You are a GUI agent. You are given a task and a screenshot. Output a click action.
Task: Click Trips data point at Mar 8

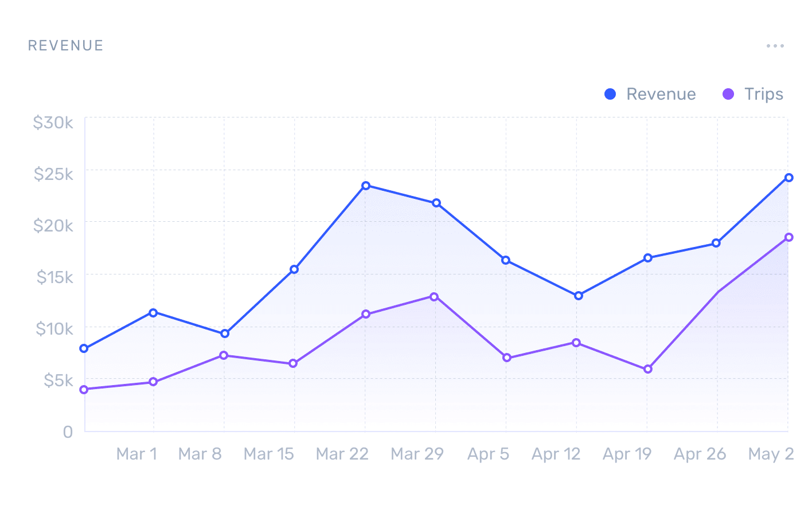224,355
